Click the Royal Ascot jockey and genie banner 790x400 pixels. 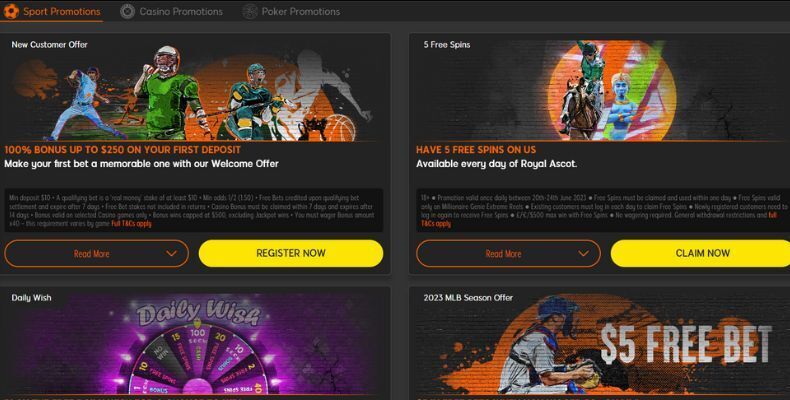click(x=612, y=91)
